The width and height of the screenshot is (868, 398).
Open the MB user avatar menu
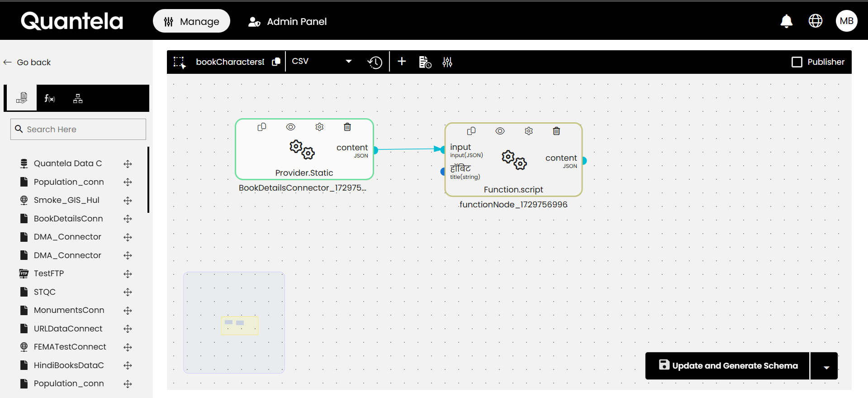846,21
